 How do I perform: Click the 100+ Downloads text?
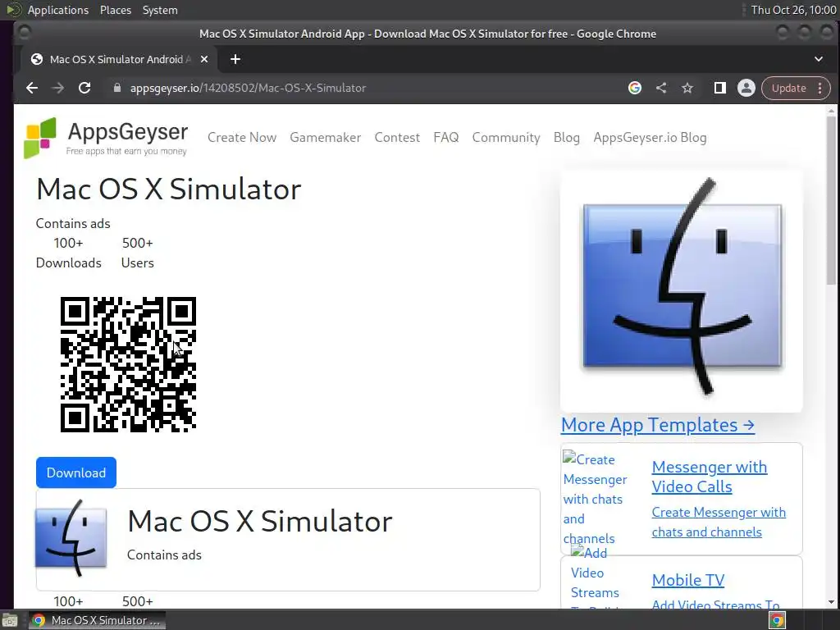[x=69, y=253]
